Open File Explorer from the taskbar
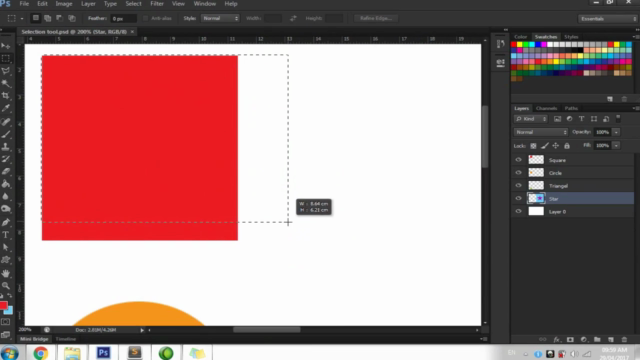This screenshot has width=640, height=360. tap(72, 353)
